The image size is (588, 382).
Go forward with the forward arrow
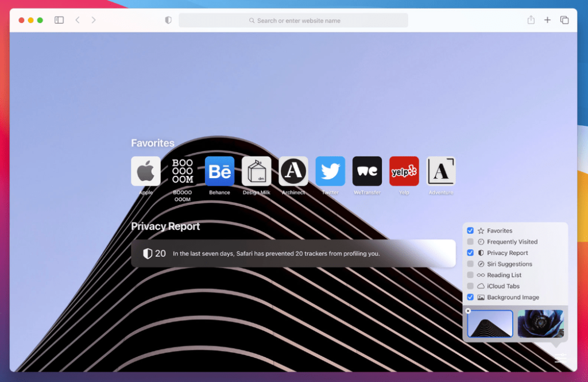tap(94, 20)
